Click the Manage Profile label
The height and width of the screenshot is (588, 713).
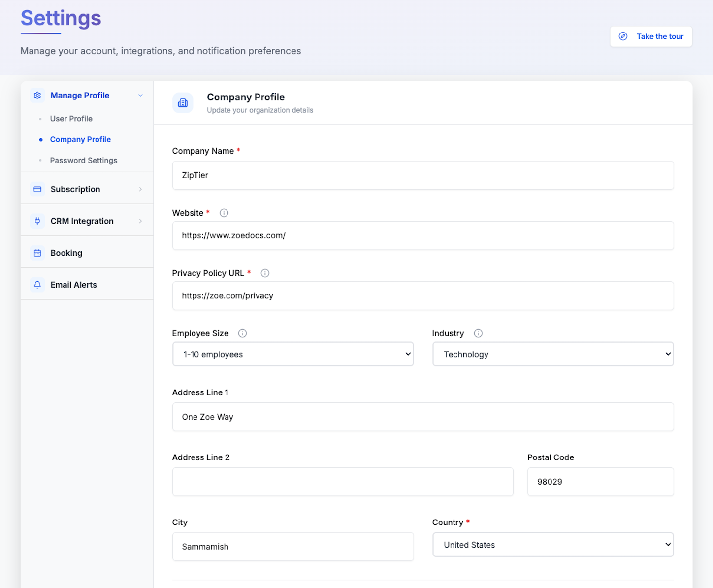tap(80, 96)
